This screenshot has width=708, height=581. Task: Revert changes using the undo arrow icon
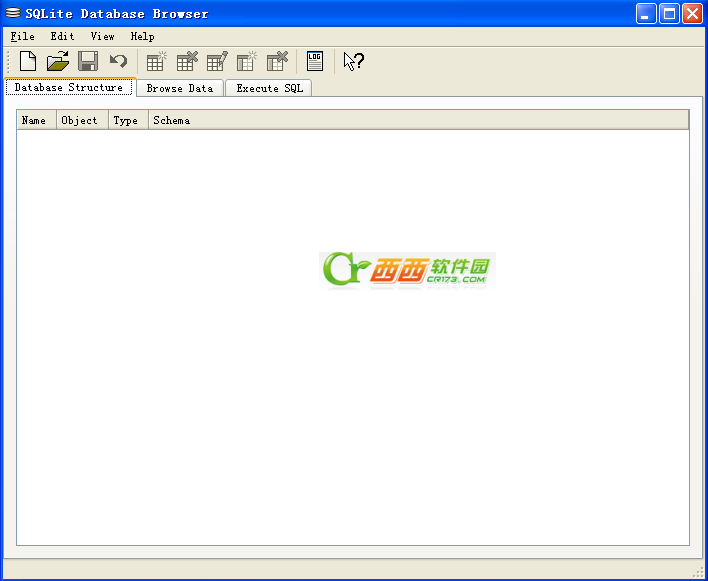point(118,61)
